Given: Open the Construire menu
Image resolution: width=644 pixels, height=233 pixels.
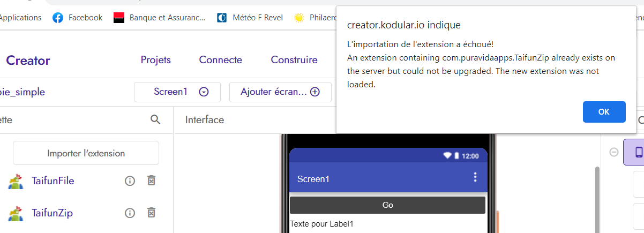Looking at the screenshot, I should point(294,60).
